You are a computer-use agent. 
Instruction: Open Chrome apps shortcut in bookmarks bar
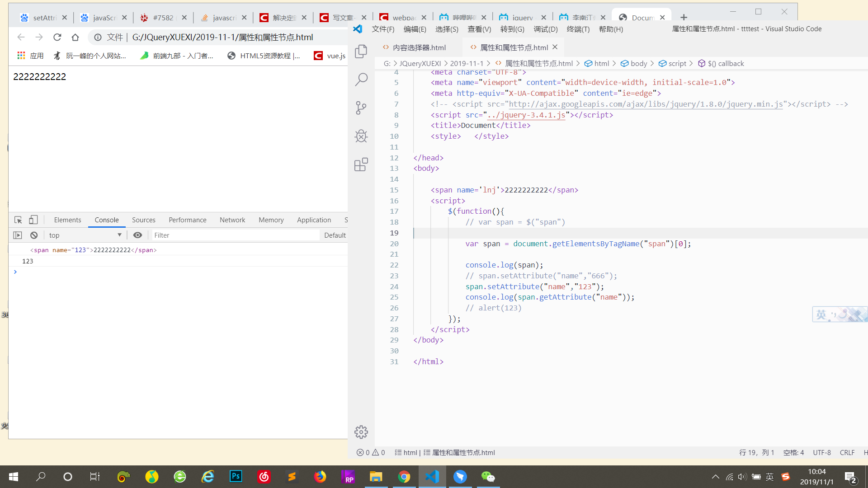(x=30, y=56)
